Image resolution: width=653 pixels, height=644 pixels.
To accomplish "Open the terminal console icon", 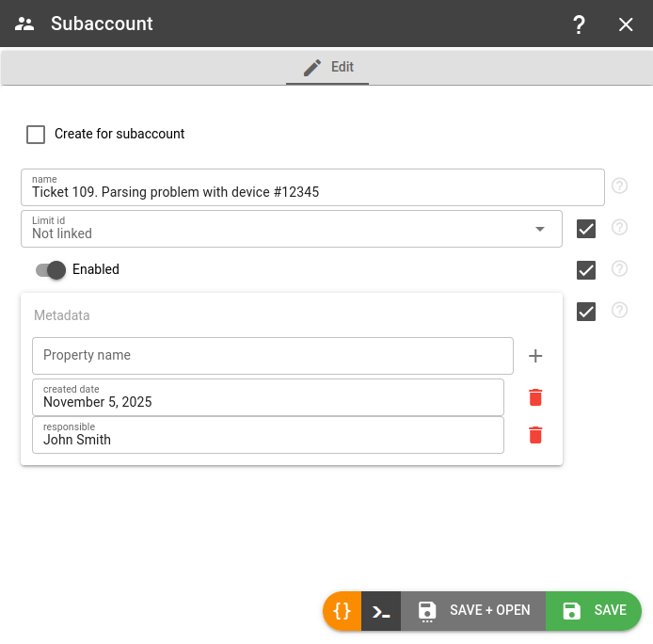I will point(381,611).
